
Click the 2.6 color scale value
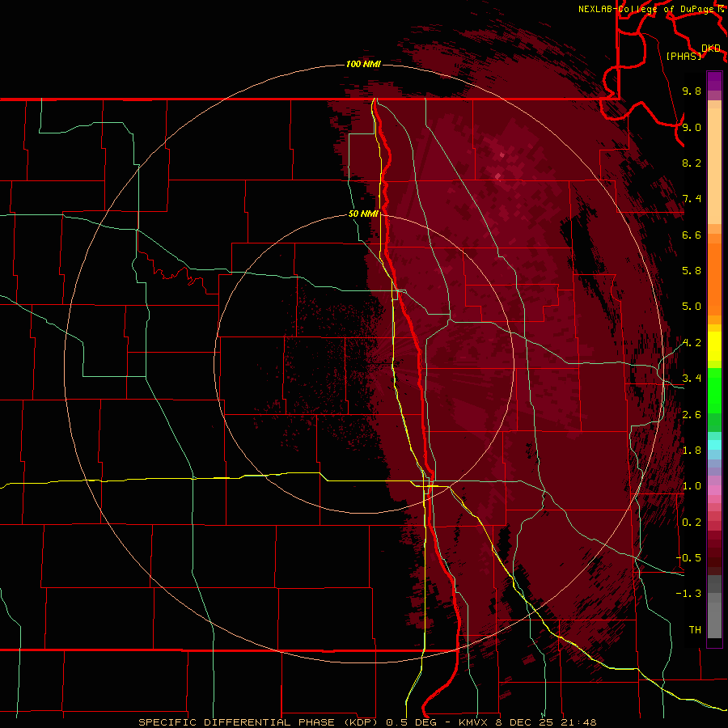click(692, 415)
